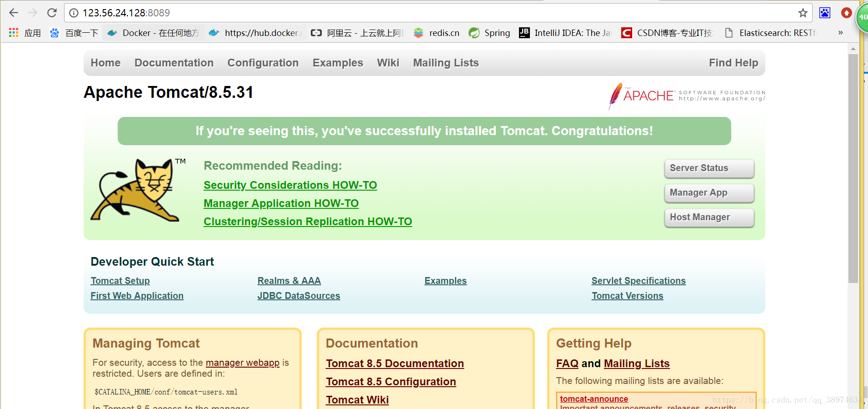View site information icon in address bar
This screenshot has height=409, width=868.
[x=74, y=13]
